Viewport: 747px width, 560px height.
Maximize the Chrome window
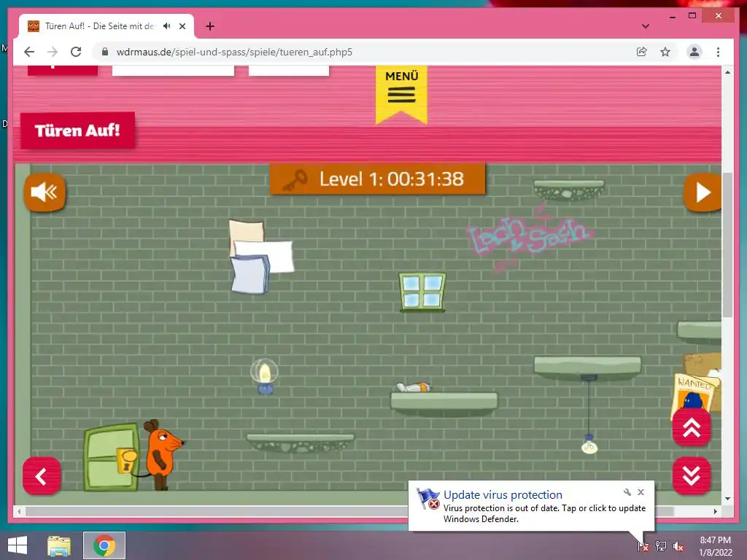(x=692, y=16)
